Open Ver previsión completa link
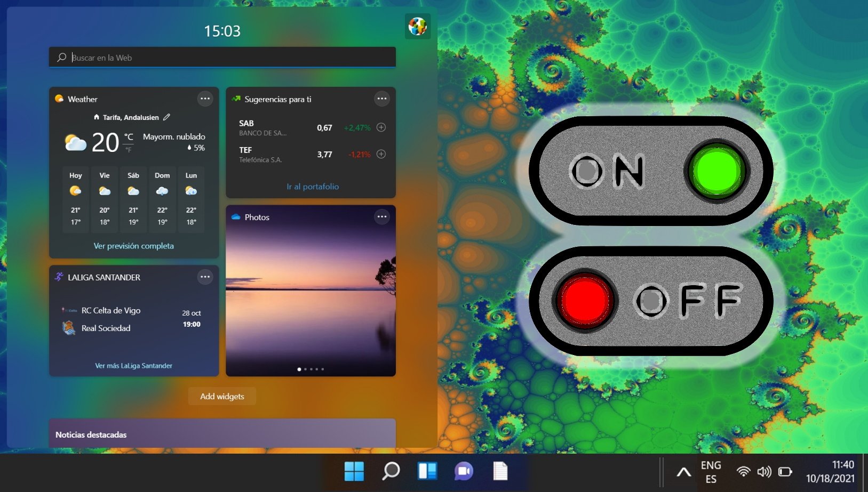Screen dimensions: 868x492 point(133,246)
